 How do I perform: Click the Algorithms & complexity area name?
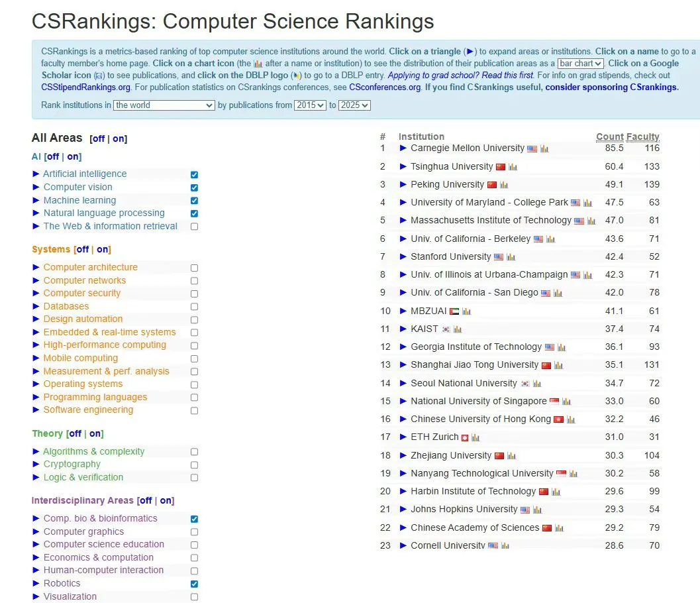[x=94, y=451]
